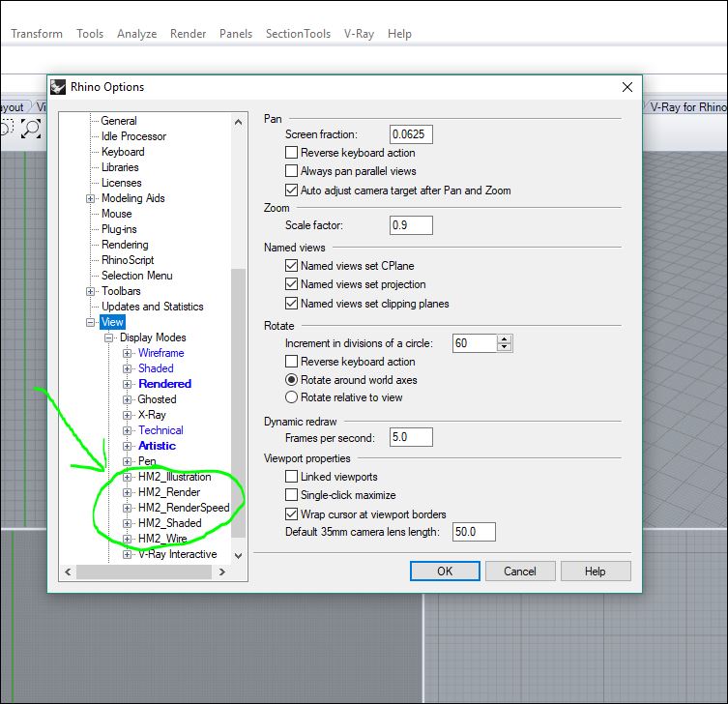
Task: Switch to V-Ray for Rhino toolbar tab
Action: click(687, 107)
